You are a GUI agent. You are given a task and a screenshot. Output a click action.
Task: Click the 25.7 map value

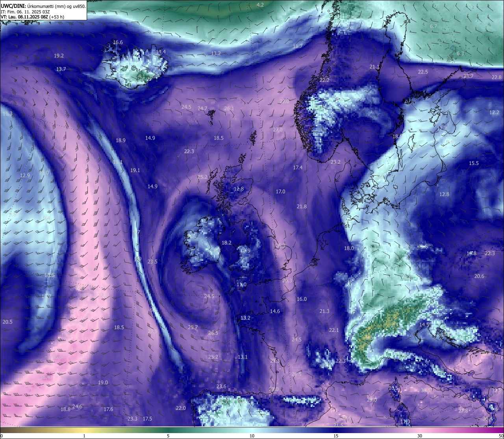pos(193,327)
